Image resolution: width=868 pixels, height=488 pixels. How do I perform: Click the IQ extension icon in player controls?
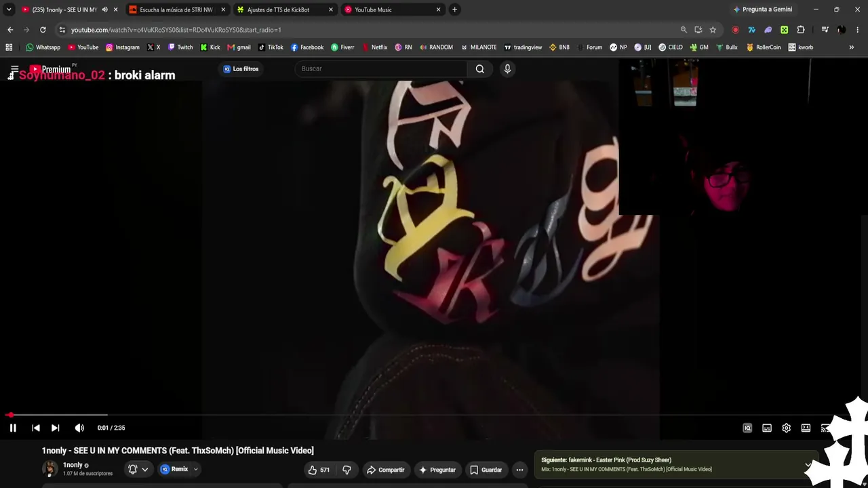point(747,428)
